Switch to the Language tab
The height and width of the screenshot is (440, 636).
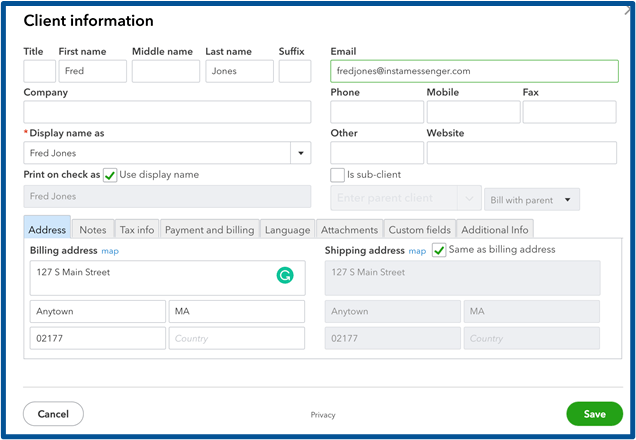[x=288, y=229]
